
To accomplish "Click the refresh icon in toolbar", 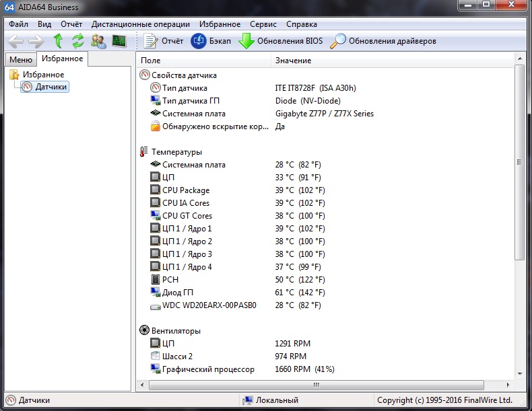I will pos(78,41).
